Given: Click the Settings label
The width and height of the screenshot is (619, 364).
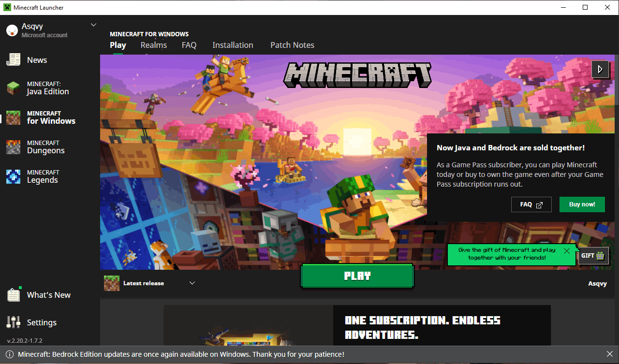Looking at the screenshot, I should (42, 322).
